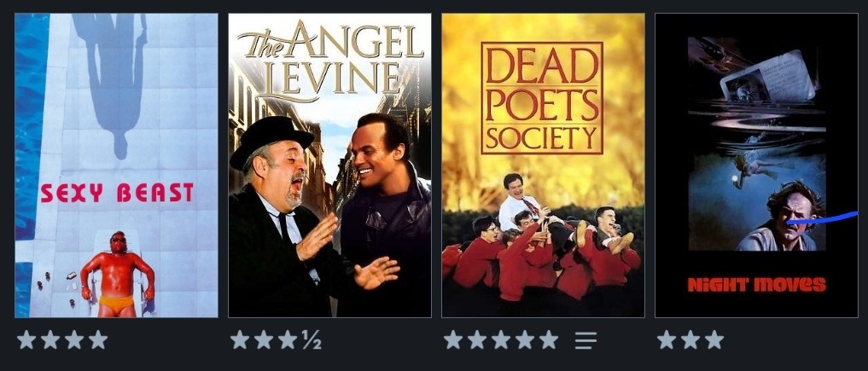Click the second star under Night Moves poster
Screen dimensions: 868x371
coord(690,339)
